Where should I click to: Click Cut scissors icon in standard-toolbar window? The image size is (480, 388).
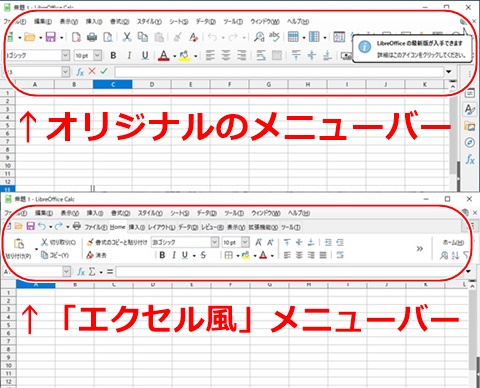point(127,37)
